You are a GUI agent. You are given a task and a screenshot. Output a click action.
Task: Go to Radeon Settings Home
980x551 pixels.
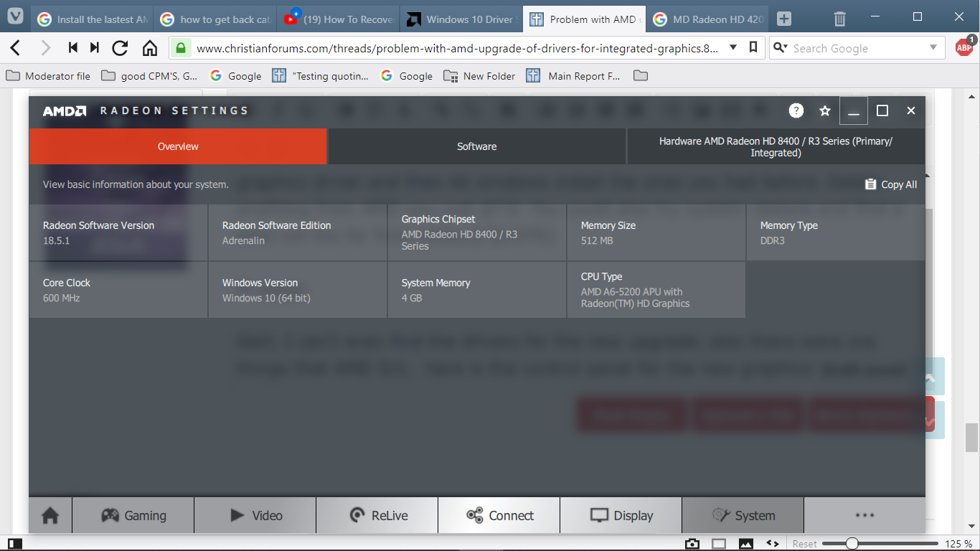tap(50, 515)
